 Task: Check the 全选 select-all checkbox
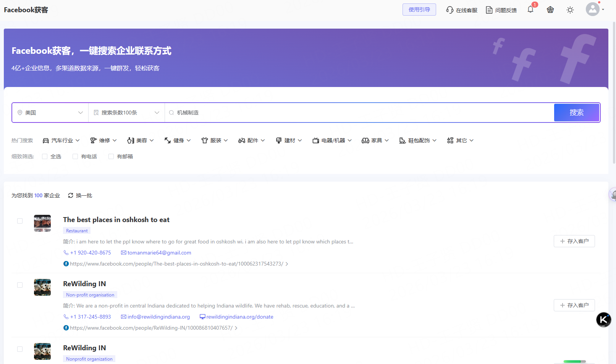point(45,156)
